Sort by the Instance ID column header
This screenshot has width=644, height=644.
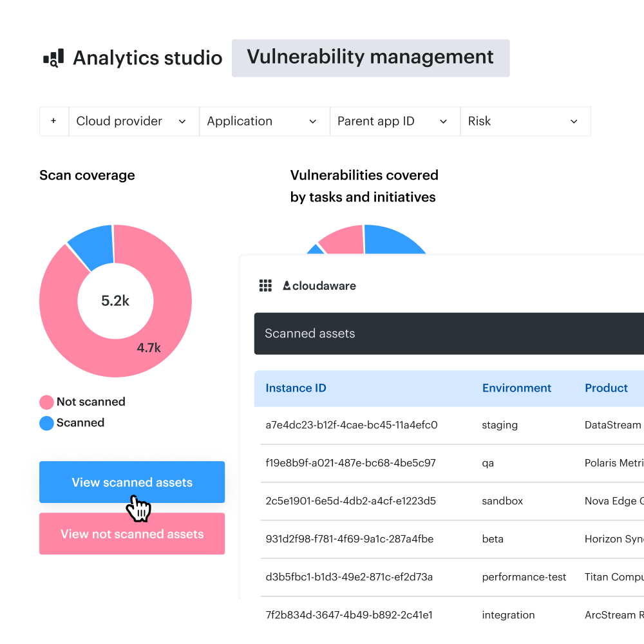point(296,388)
